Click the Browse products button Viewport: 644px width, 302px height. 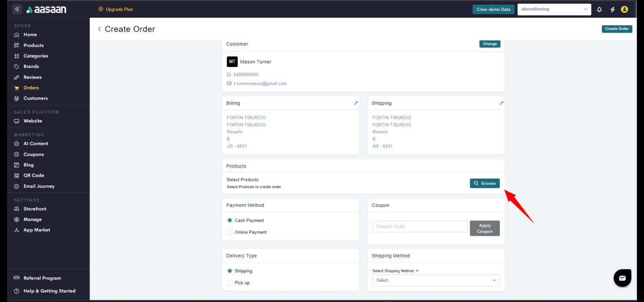pyautogui.click(x=485, y=183)
